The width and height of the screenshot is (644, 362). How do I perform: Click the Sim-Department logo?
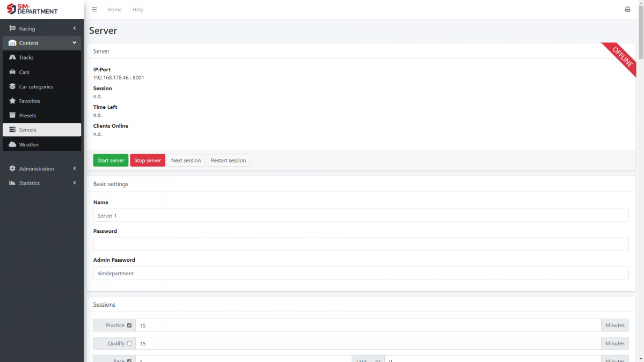point(32,9)
